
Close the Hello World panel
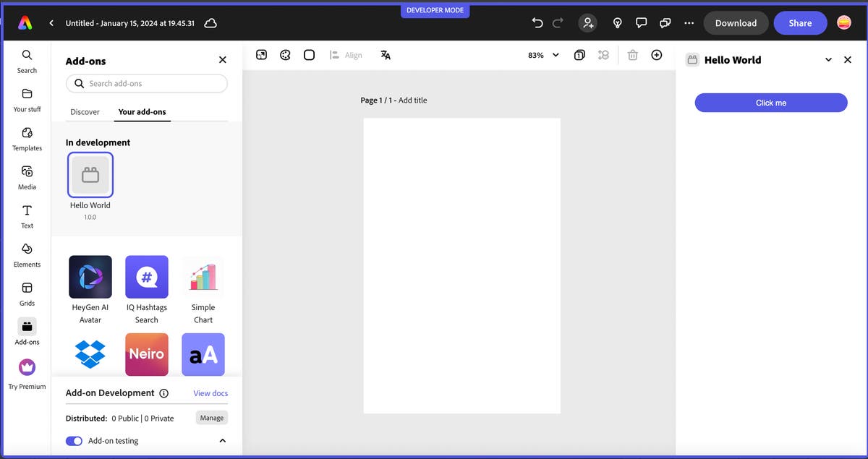pos(848,60)
